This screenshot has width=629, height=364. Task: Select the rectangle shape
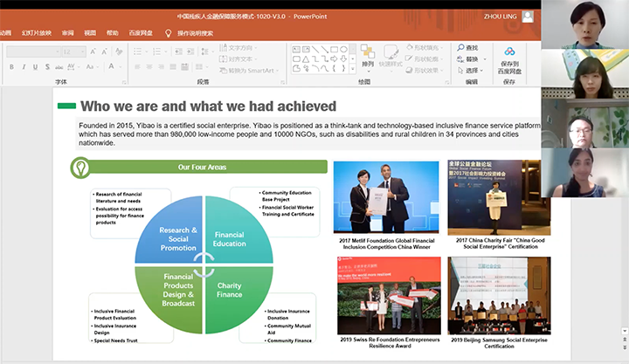point(334,49)
